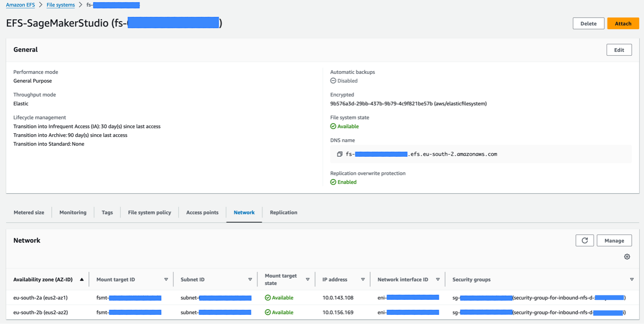Switch to the Monitoring tab
The height and width of the screenshot is (326, 644).
tap(73, 213)
